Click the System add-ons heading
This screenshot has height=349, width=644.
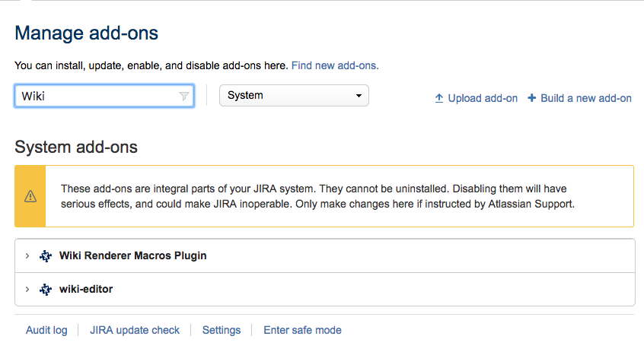tap(76, 147)
